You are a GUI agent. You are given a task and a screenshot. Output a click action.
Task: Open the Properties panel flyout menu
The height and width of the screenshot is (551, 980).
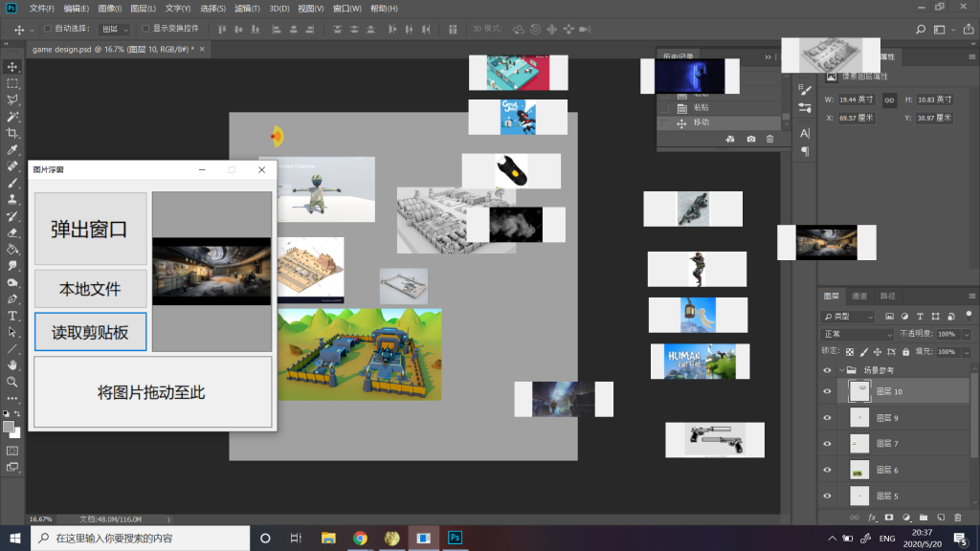[972, 56]
